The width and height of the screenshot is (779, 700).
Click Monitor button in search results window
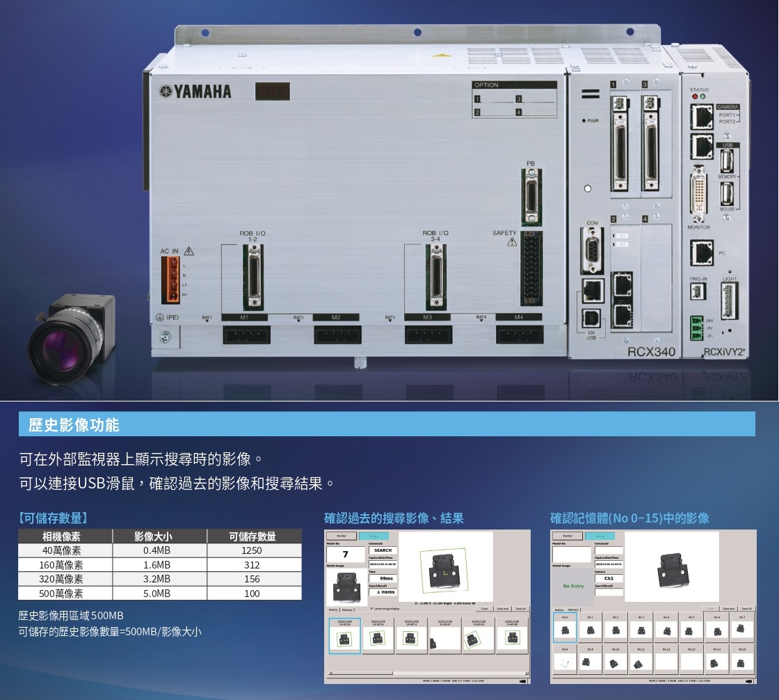(342, 536)
